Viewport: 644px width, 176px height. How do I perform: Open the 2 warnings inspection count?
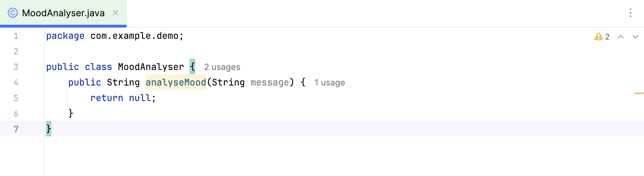coord(607,37)
